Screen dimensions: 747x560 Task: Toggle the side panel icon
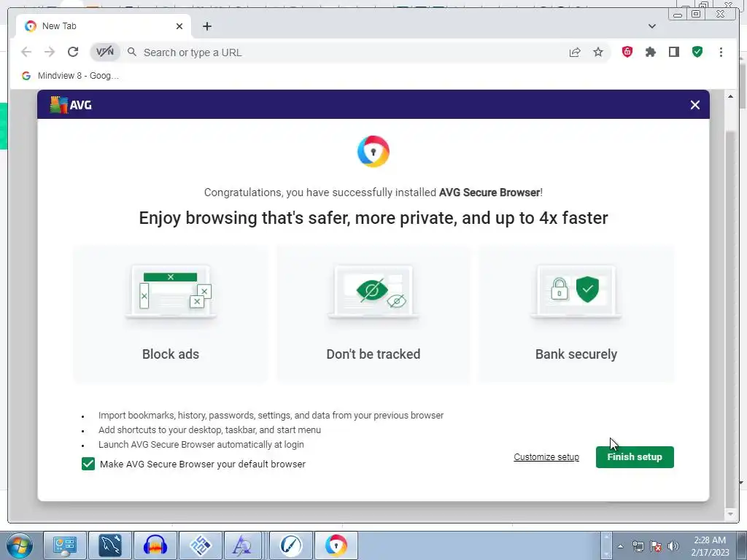coord(674,52)
